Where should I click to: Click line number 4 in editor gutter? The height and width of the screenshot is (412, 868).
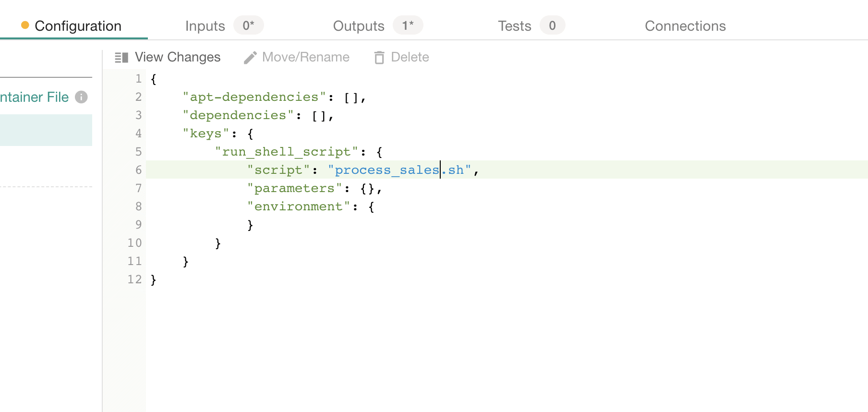pos(138,133)
